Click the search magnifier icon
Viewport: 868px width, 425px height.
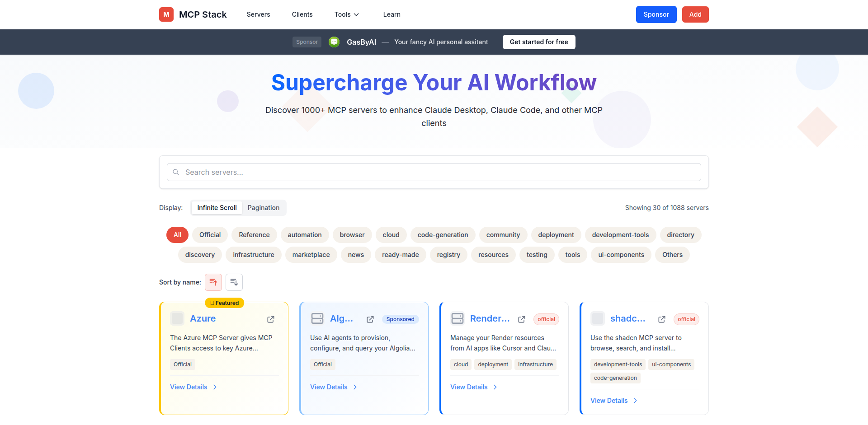click(176, 172)
